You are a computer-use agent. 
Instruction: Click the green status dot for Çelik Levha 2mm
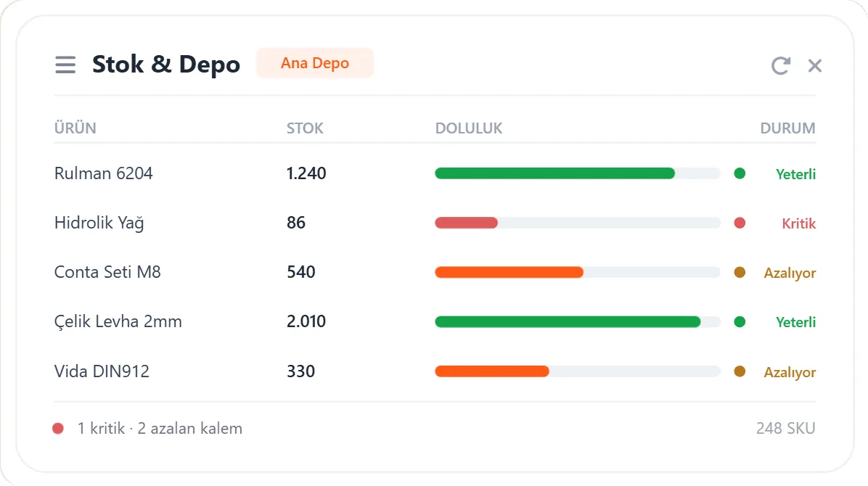click(740, 321)
